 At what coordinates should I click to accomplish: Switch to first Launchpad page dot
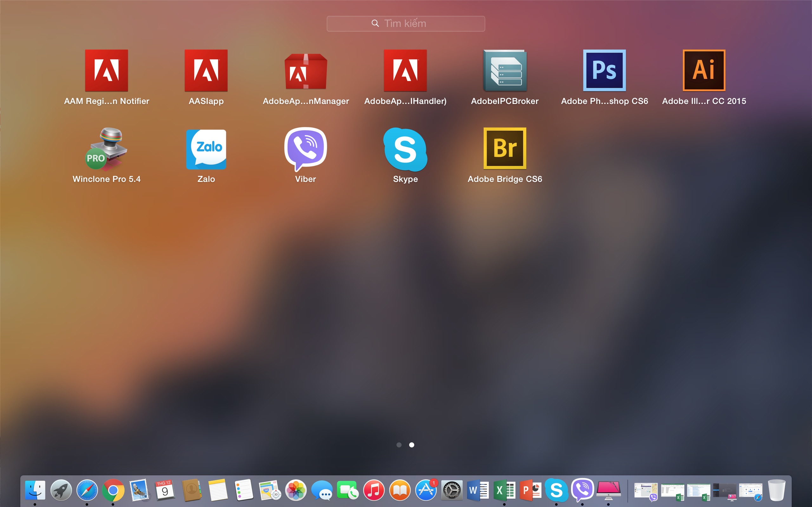point(399,445)
